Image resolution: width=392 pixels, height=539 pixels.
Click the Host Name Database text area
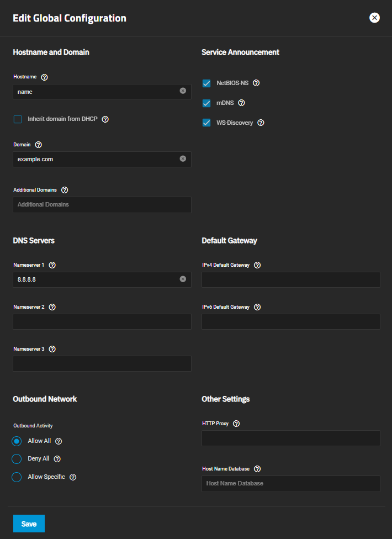pyautogui.click(x=291, y=484)
